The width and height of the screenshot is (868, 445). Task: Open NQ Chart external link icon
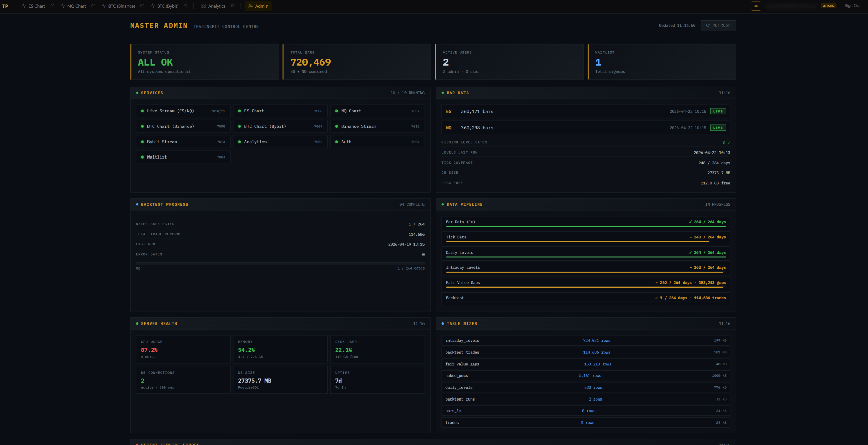[93, 6]
